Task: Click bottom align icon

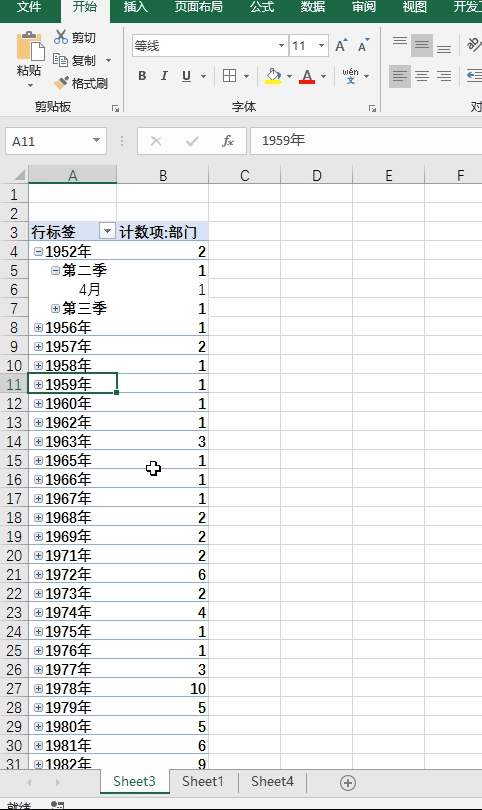Action: click(x=444, y=47)
